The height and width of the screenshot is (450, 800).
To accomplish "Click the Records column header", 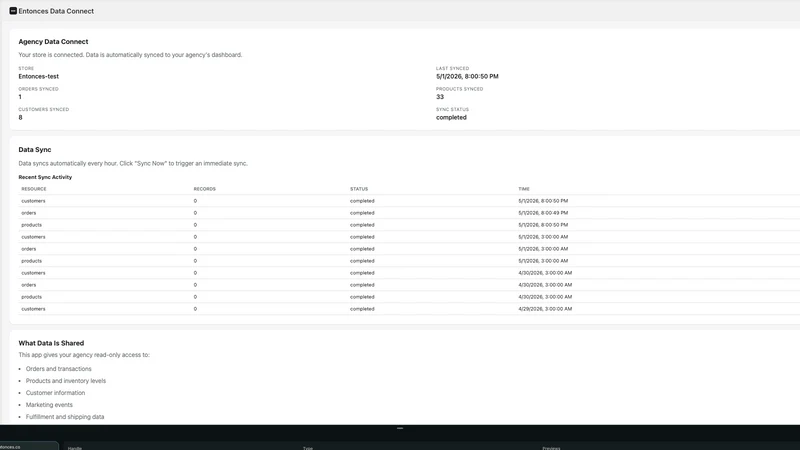I will 205,189.
